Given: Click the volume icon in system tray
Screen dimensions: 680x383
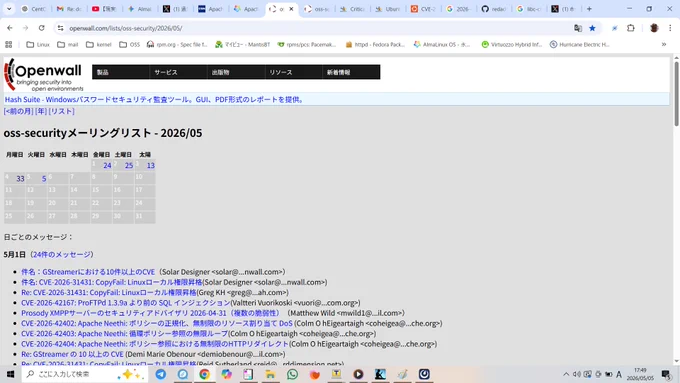Looking at the screenshot, I should pyautogui.click(x=576, y=374).
